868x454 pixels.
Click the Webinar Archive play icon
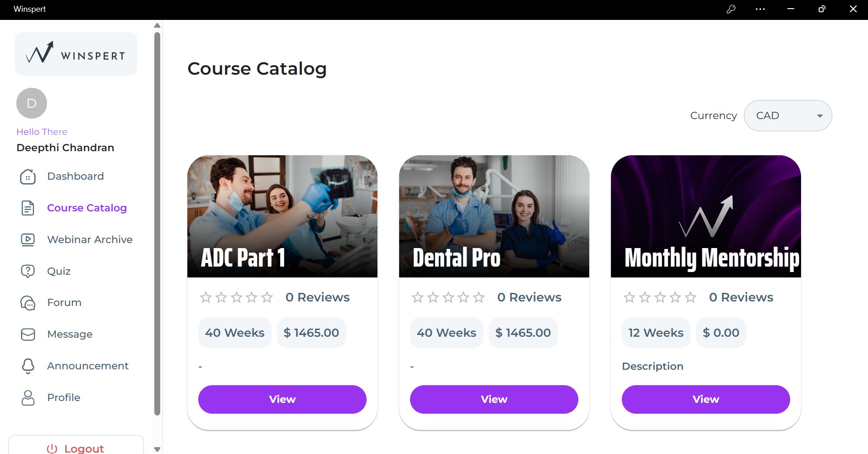(x=28, y=239)
